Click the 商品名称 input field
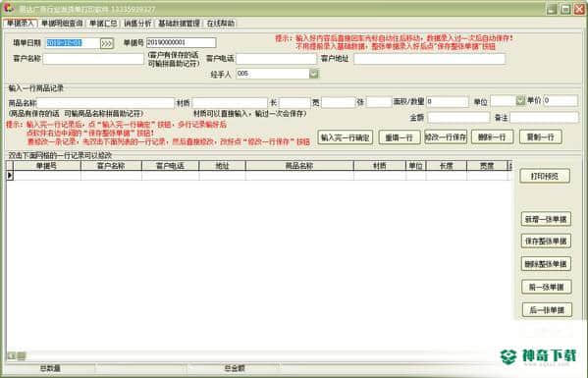The width and height of the screenshot is (588, 378). coord(105,103)
